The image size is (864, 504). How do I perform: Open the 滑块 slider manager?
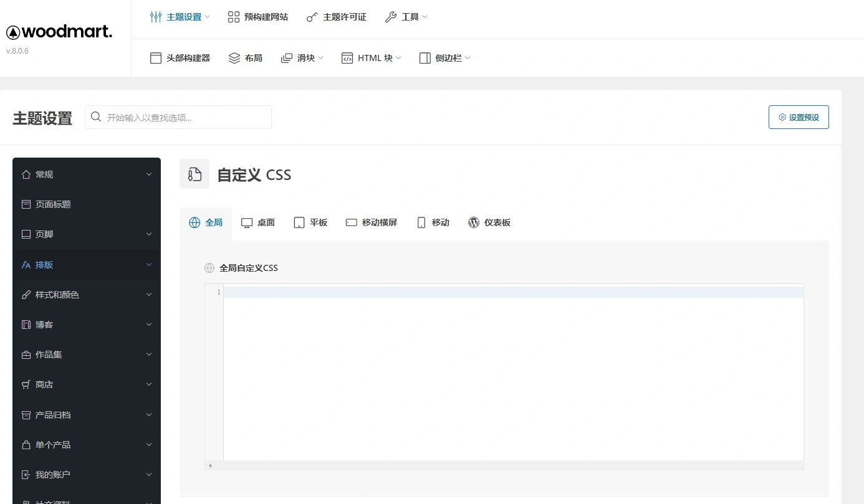tap(298, 57)
